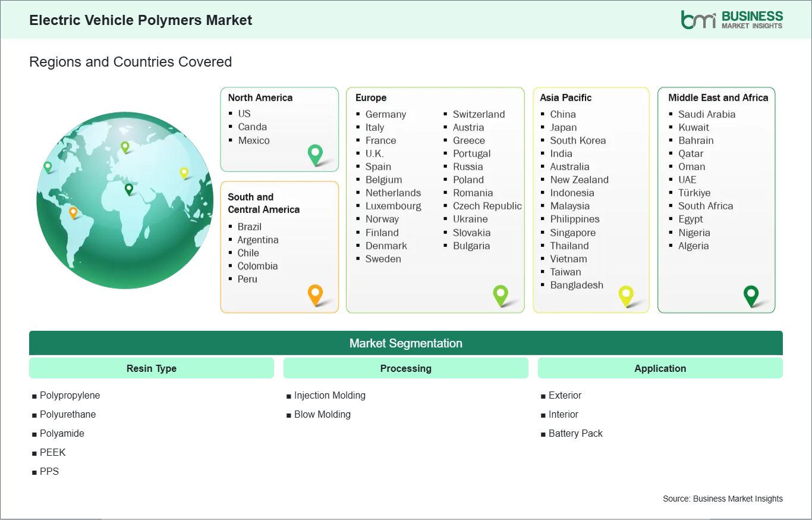Select China in the Asia Pacific list
This screenshot has height=520, width=812.
click(563, 114)
